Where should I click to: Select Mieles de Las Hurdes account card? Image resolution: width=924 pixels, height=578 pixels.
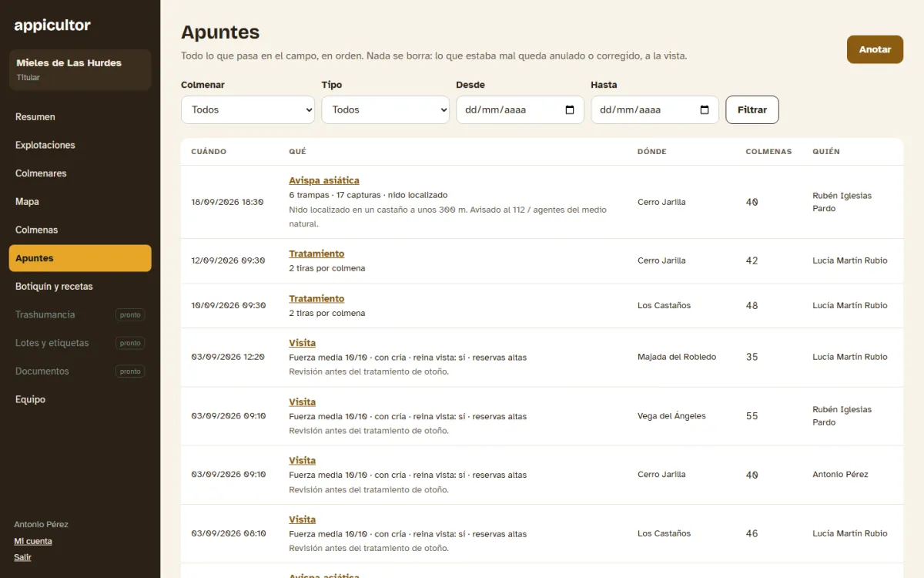pos(80,69)
